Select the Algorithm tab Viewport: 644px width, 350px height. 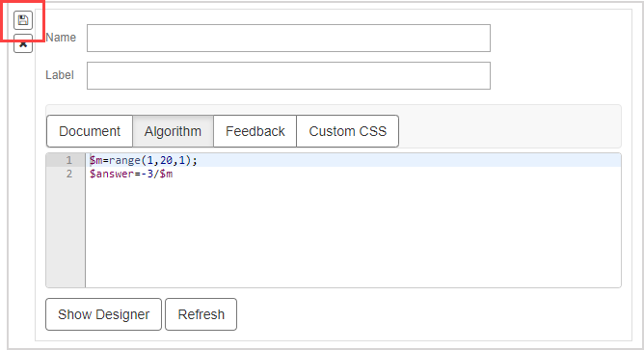click(x=173, y=131)
